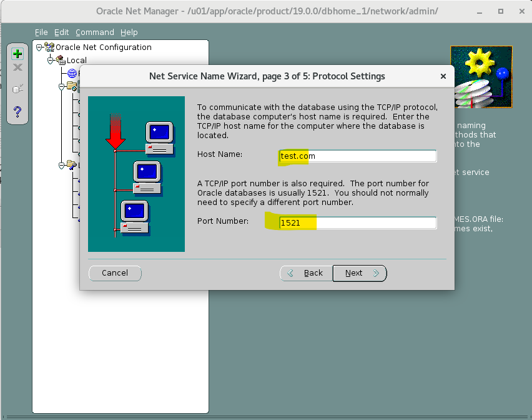Collapse the Local tree node
Screen dimensions: 532x420
pos(50,61)
